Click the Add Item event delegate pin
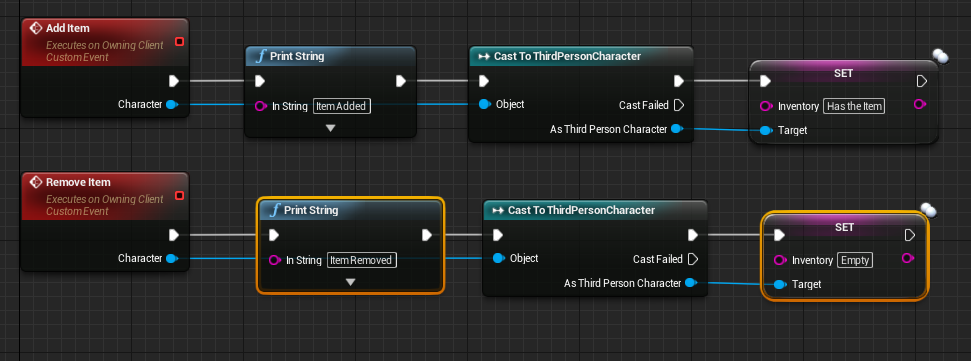This screenshot has height=361, width=971. [180, 41]
